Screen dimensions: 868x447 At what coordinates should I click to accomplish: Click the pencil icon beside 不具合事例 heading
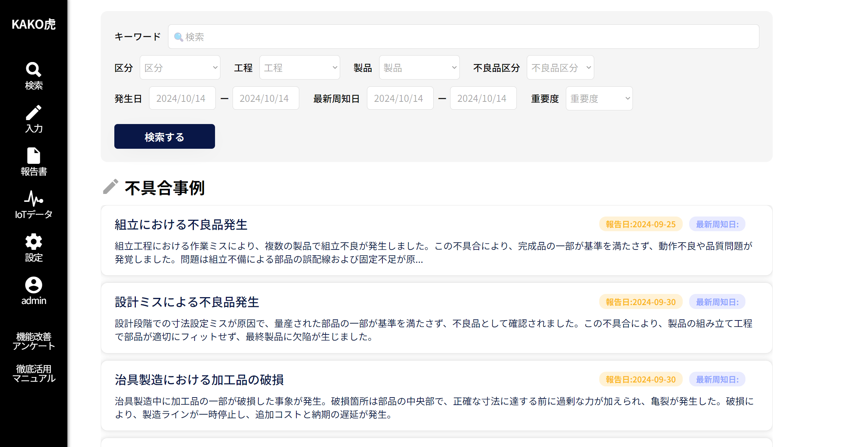(x=110, y=187)
